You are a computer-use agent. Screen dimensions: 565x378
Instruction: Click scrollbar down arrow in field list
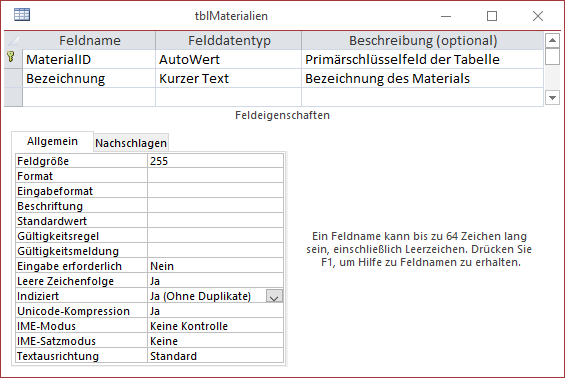click(552, 97)
